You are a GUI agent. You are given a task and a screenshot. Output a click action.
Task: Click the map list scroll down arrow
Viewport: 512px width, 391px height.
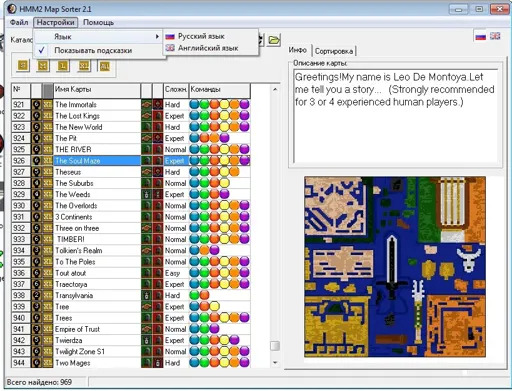point(275,363)
